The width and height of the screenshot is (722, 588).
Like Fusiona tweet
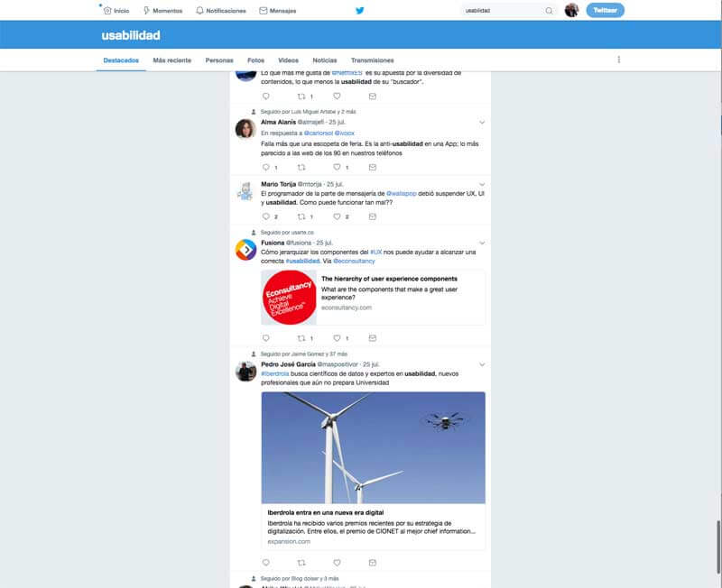click(x=337, y=338)
